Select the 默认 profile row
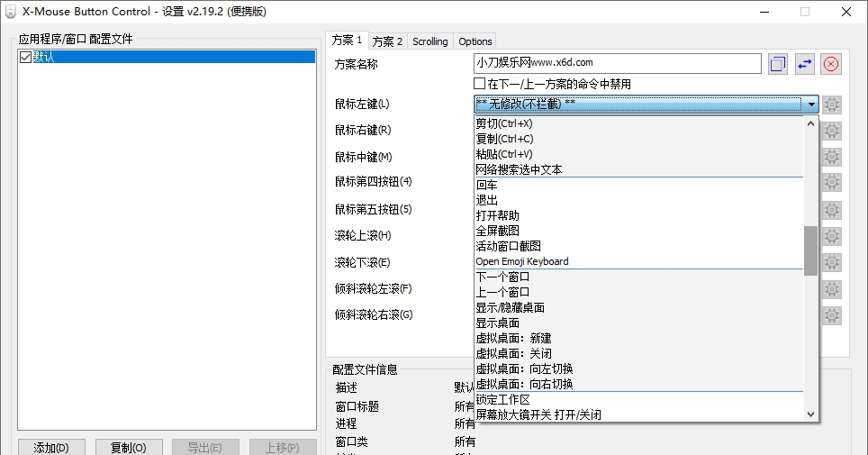 tap(167, 57)
